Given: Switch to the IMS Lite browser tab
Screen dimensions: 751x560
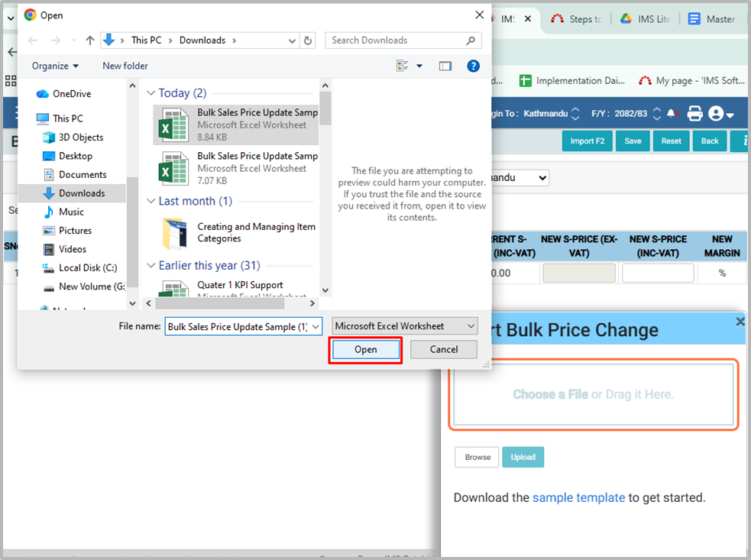Looking at the screenshot, I should pos(645,19).
